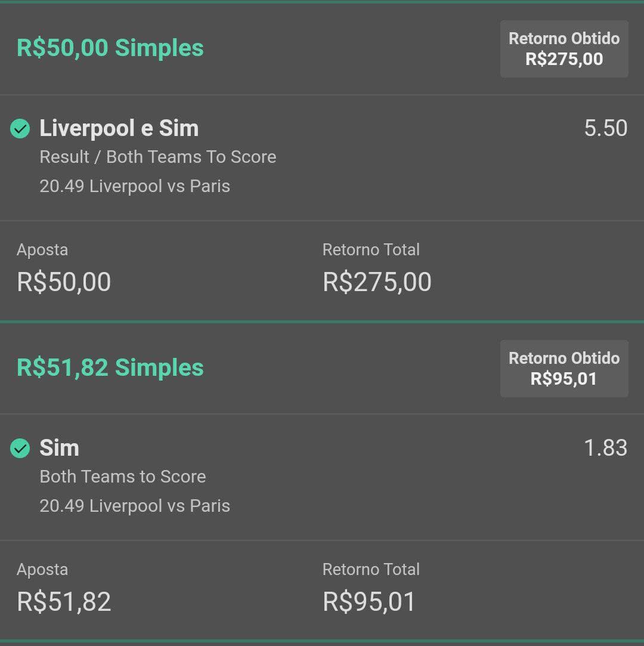Click the Aposta R$50,00 stake amount

(64, 282)
